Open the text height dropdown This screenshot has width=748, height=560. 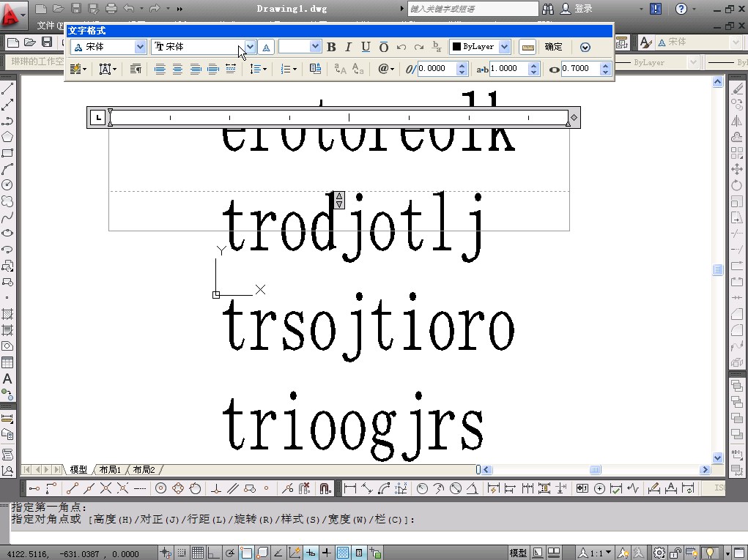(x=315, y=47)
